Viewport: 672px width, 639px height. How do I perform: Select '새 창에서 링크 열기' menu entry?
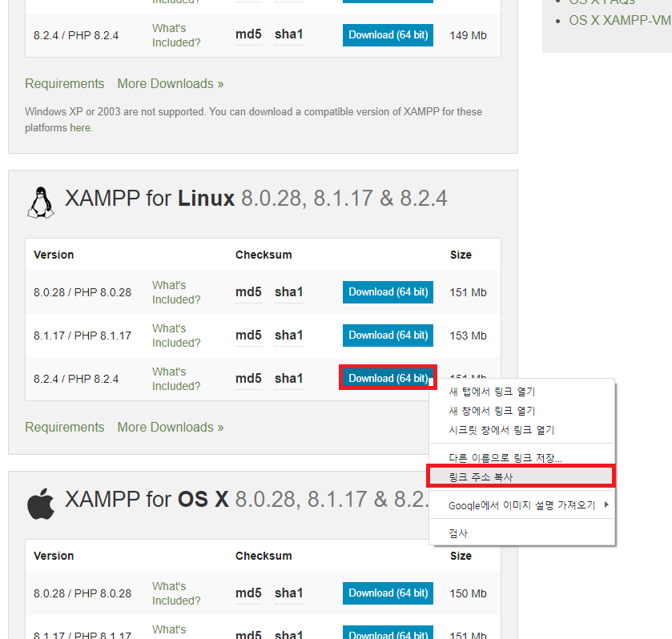point(522,411)
